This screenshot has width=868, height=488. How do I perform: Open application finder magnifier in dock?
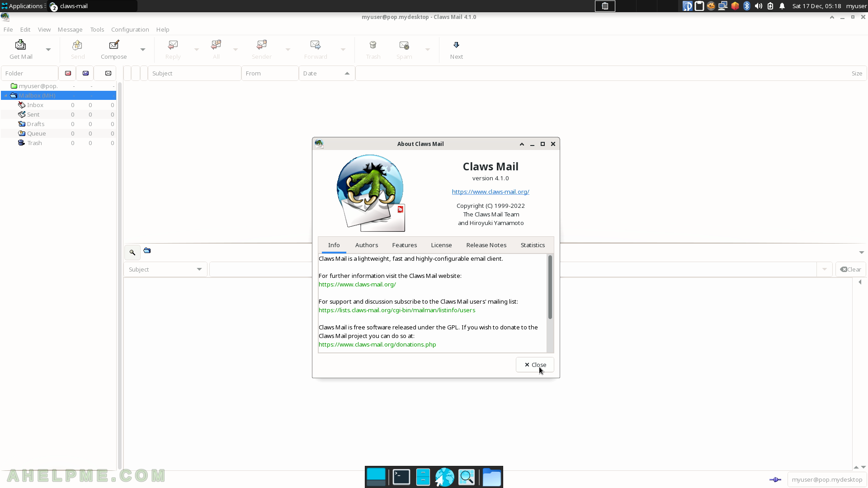pos(467,477)
